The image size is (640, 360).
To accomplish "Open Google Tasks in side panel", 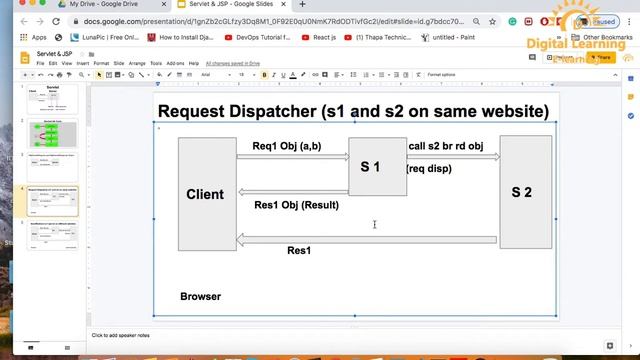I will tap(631, 116).
